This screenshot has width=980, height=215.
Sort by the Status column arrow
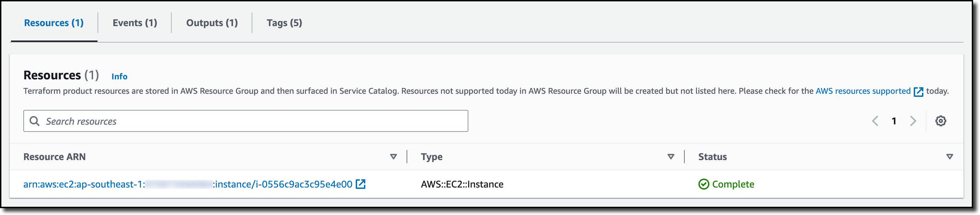pyautogui.click(x=949, y=157)
